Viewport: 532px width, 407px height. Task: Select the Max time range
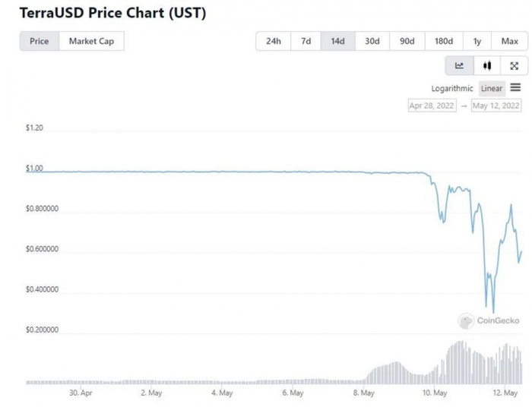509,41
